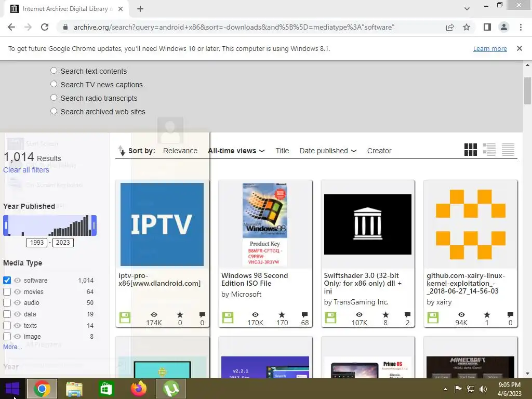
Task: Click the Year Published histogram bars
Action: 50,225
